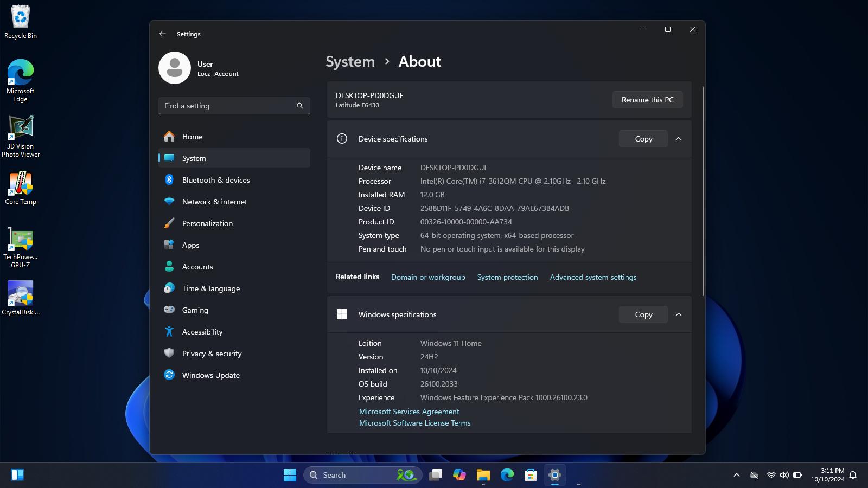868x488 pixels.
Task: Go back with the Settings back arrow
Action: tap(163, 34)
